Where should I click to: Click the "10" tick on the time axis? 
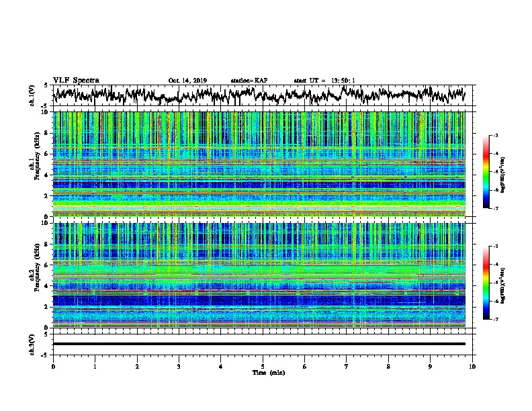pyautogui.click(x=472, y=367)
